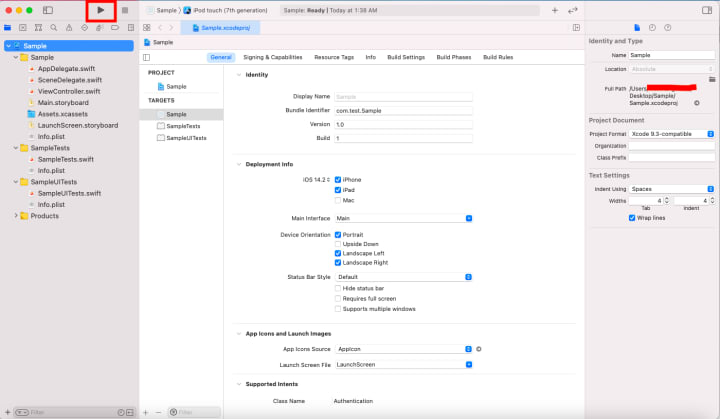Add file using navigator plus button
Image resolution: width=720 pixels, height=419 pixels.
click(7, 413)
